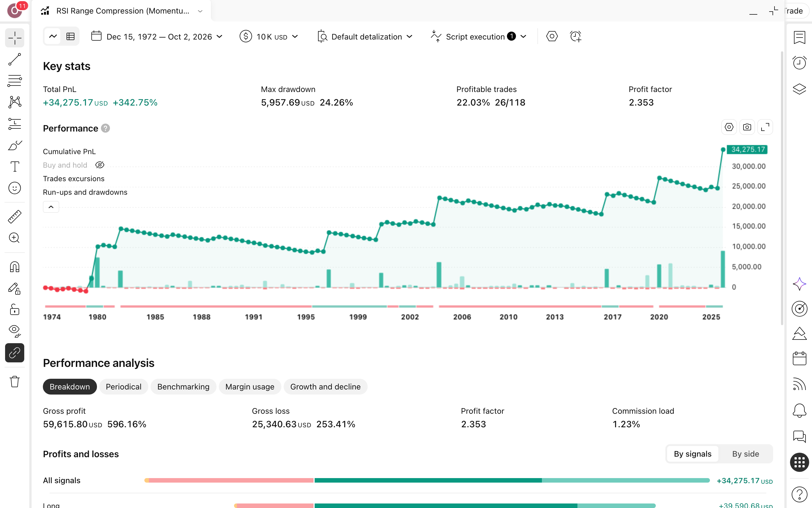Select Run-ups and drawdowns chart series
812x508 pixels.
[x=85, y=192]
